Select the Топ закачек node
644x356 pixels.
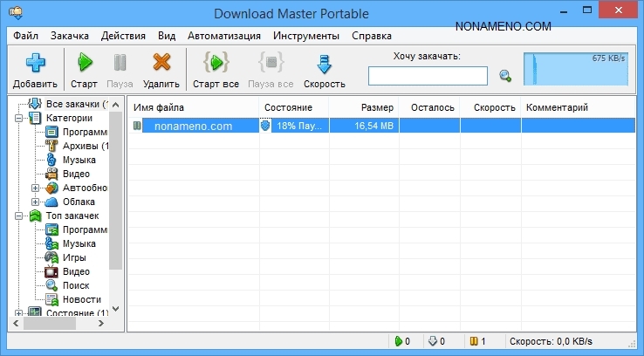72,216
